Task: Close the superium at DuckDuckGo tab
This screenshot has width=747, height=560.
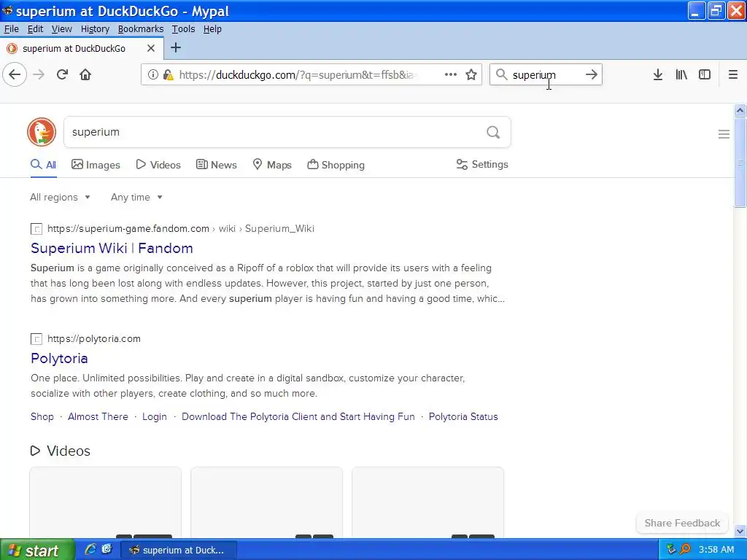Action: click(x=150, y=48)
